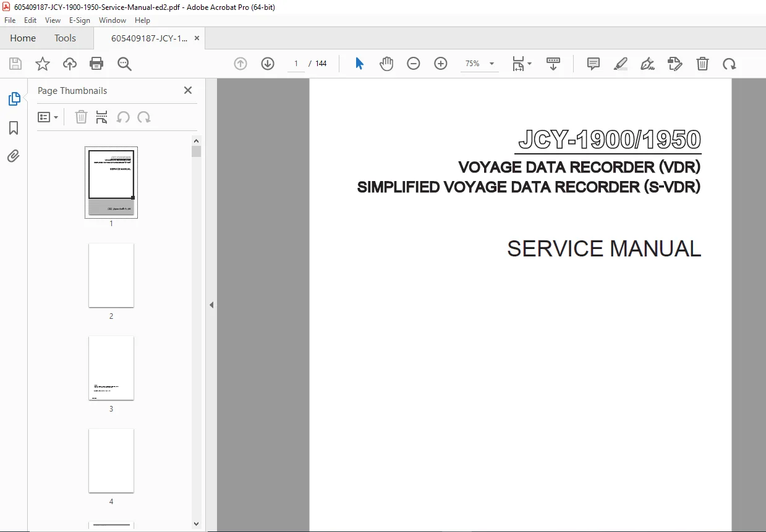766x532 pixels.
Task: Click the thumbnails scrollbar up arrow
Action: coord(197,140)
